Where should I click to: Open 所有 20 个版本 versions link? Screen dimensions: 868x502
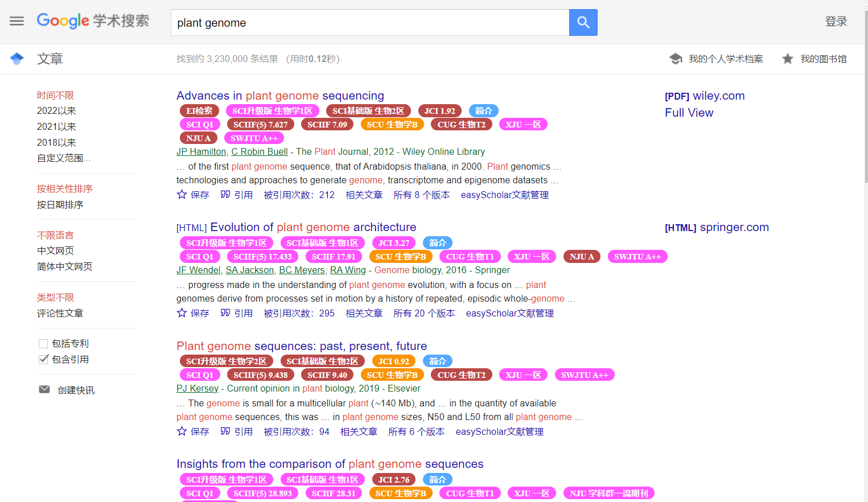click(x=424, y=313)
